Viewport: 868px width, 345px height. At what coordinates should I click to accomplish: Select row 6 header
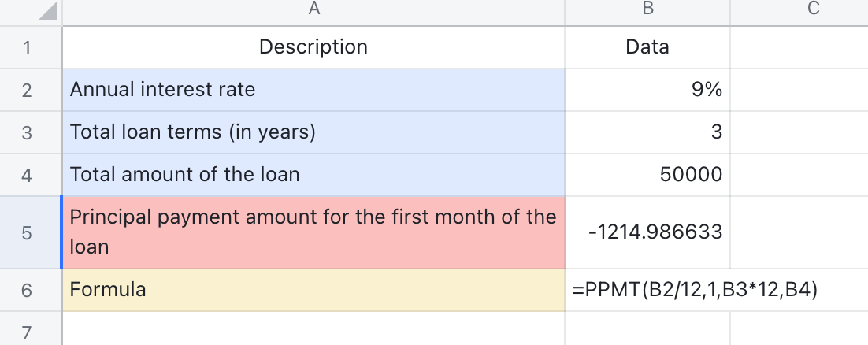click(x=28, y=290)
